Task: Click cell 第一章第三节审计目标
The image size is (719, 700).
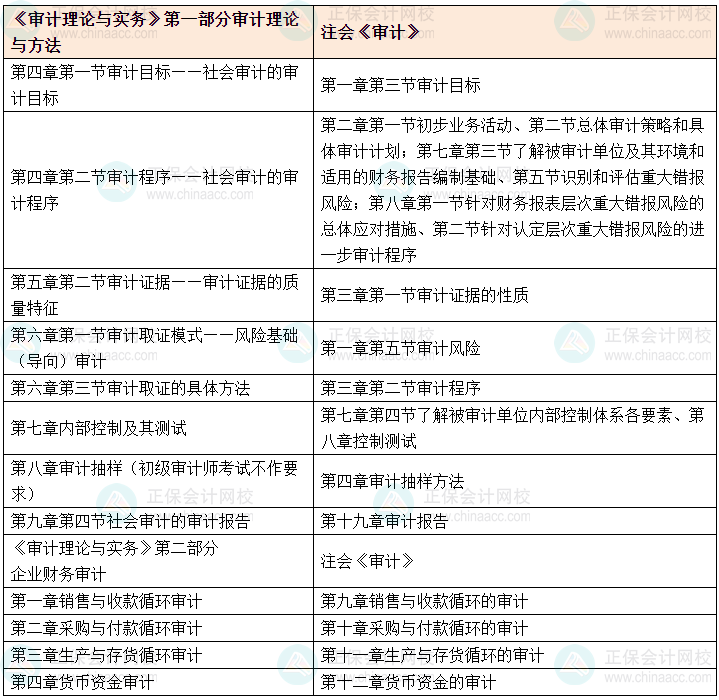Action: coord(514,85)
